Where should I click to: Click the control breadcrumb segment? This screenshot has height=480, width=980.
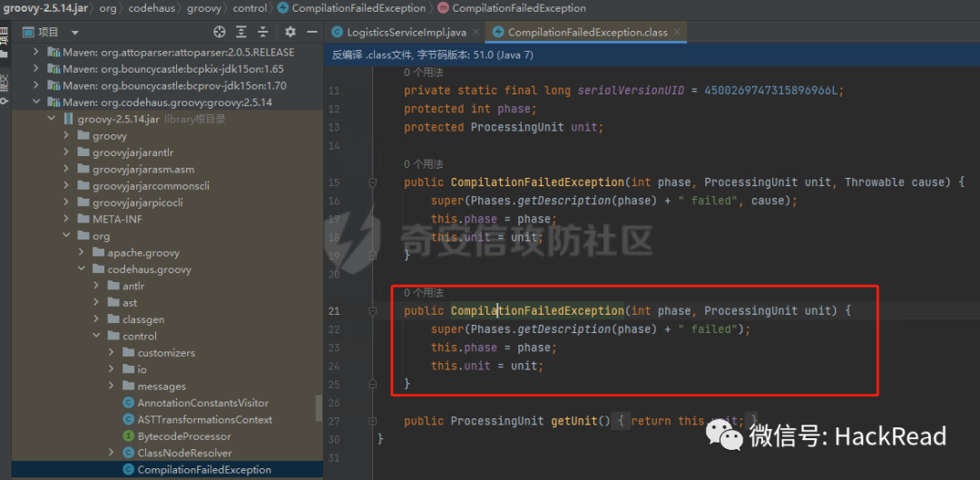click(249, 8)
